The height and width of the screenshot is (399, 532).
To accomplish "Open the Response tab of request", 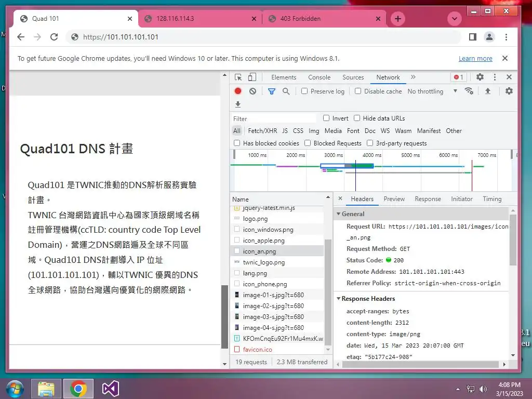I will pos(428,199).
